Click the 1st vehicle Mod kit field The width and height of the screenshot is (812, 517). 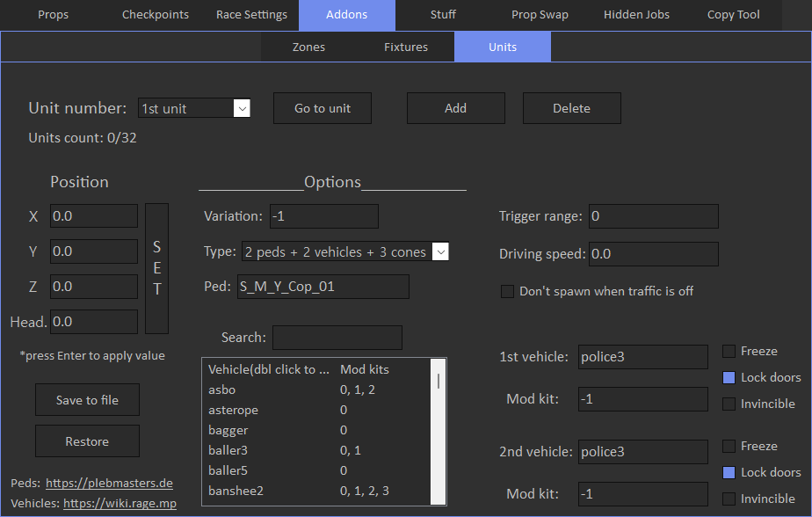[x=642, y=399]
